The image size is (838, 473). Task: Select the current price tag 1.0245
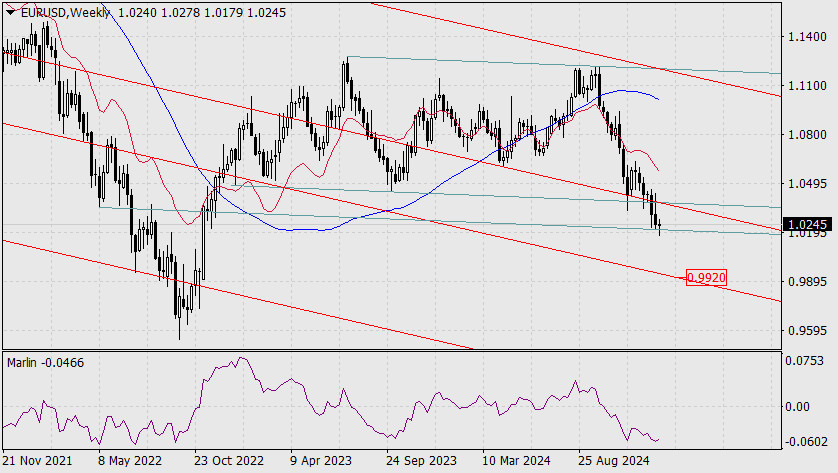click(x=806, y=224)
